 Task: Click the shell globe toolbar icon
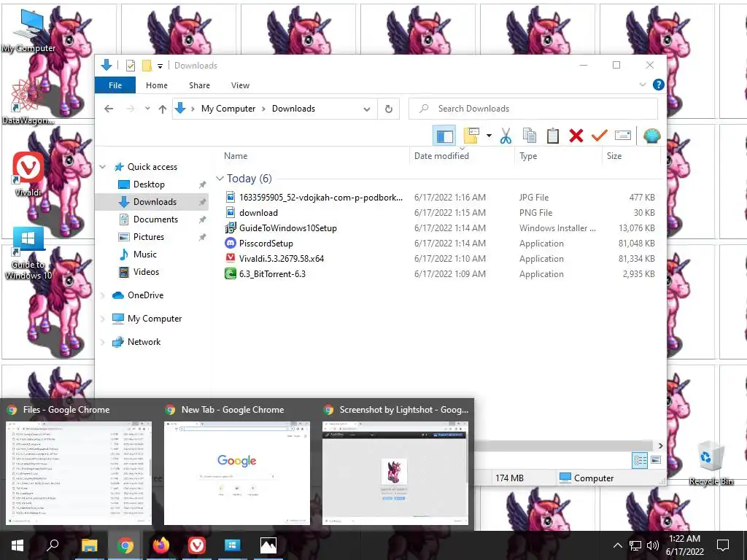coord(651,136)
